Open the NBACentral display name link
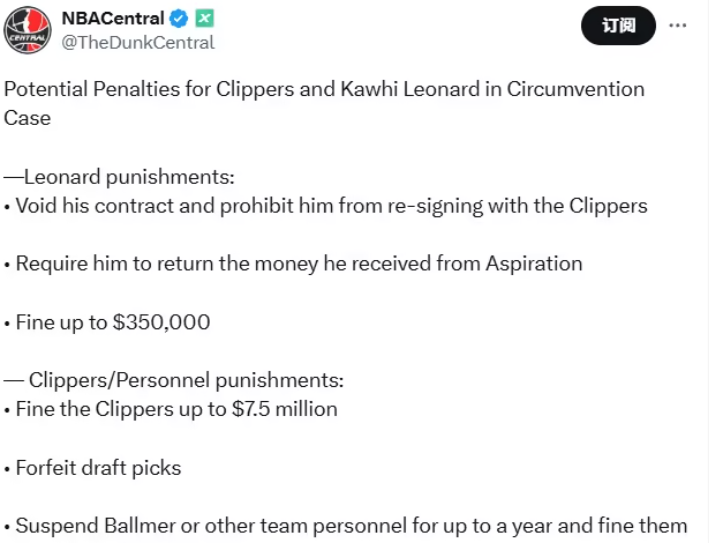The height and width of the screenshot is (543, 709). click(113, 19)
